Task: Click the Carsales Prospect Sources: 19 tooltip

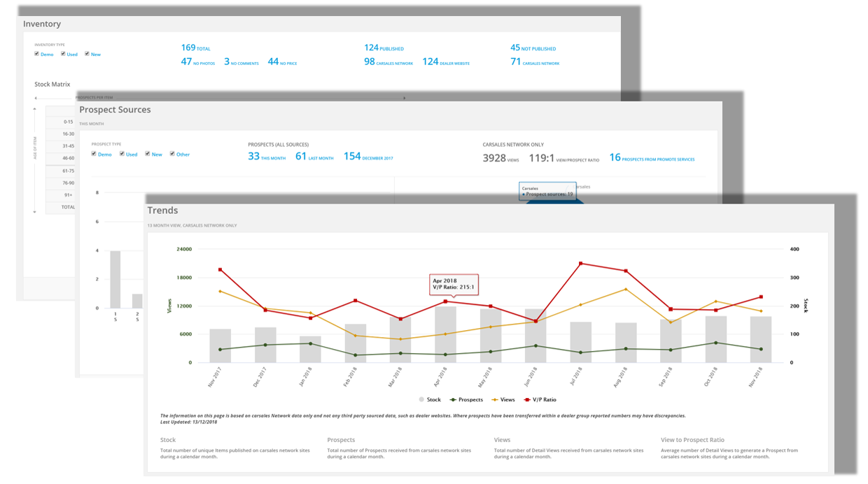Action: pyautogui.click(x=547, y=190)
